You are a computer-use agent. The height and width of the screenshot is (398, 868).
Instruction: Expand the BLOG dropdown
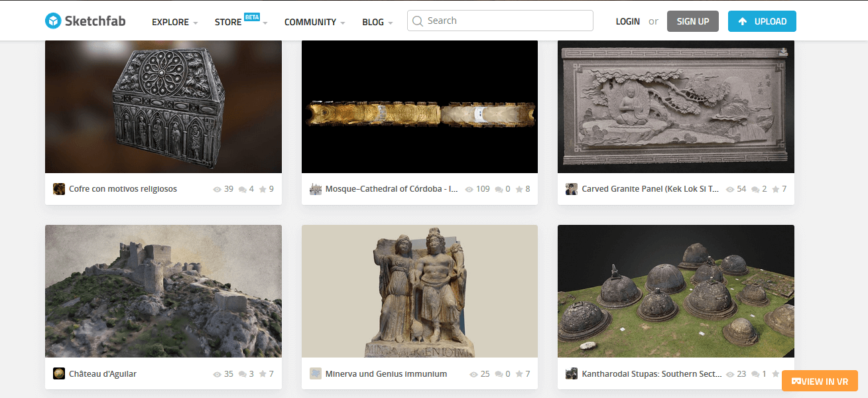[x=373, y=22]
